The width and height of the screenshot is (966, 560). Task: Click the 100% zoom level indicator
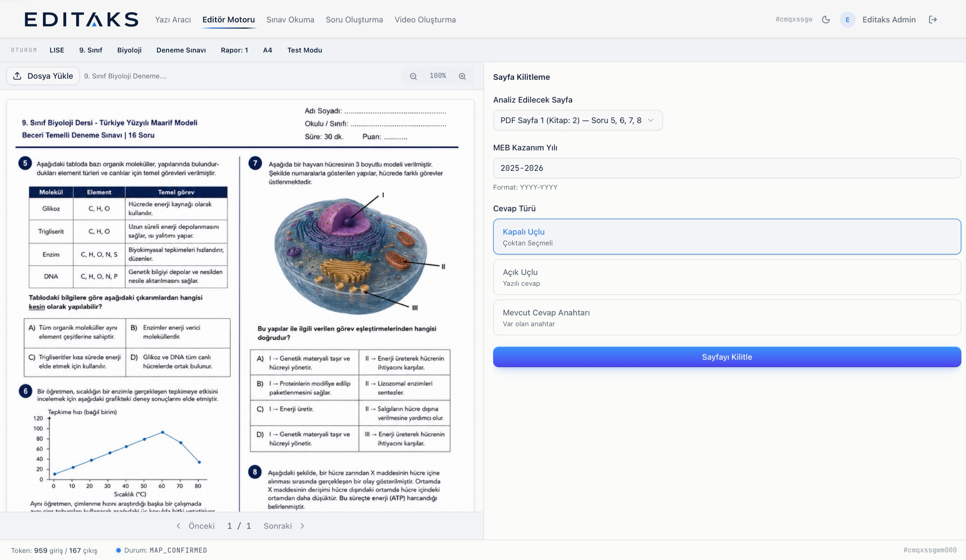point(438,76)
